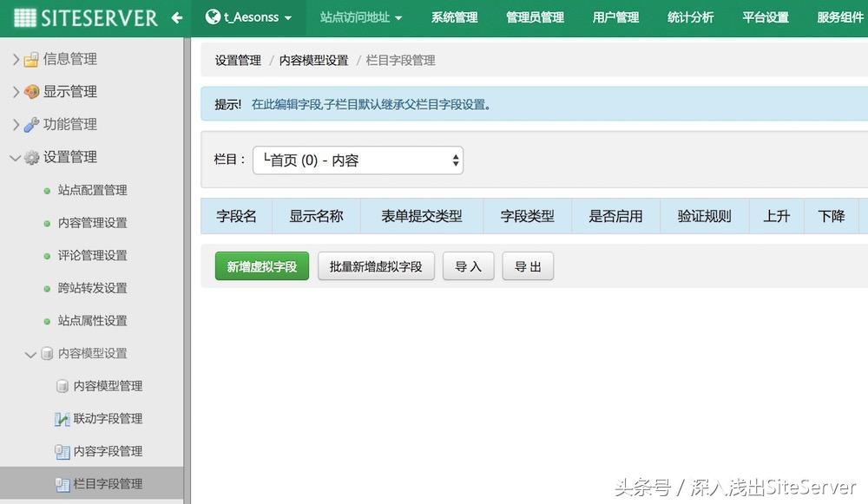The image size is (868, 504).
Task: Click the icon beside 联动字段管理
Action: (x=62, y=419)
